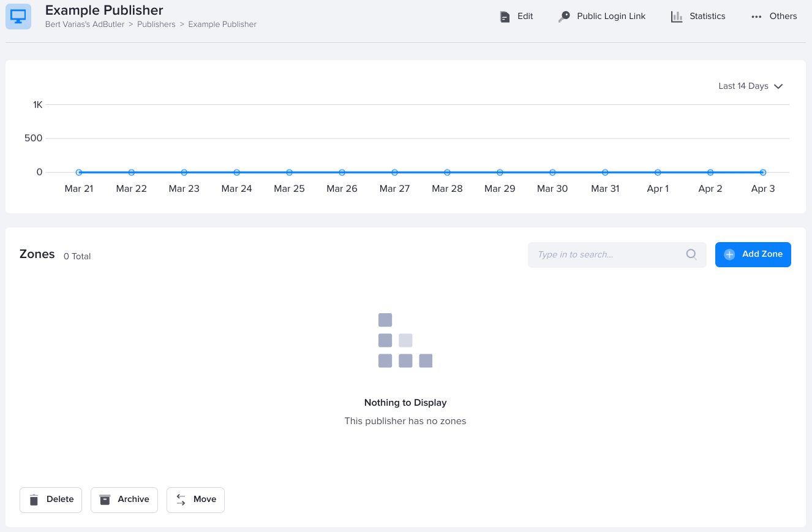Click the Archive box icon
The height and width of the screenshot is (532, 812).
click(105, 500)
